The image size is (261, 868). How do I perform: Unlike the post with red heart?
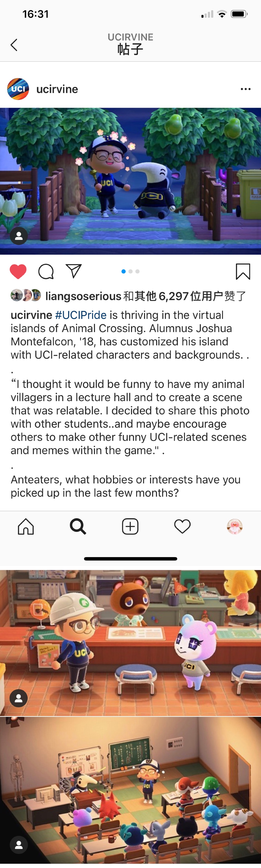[18, 272]
